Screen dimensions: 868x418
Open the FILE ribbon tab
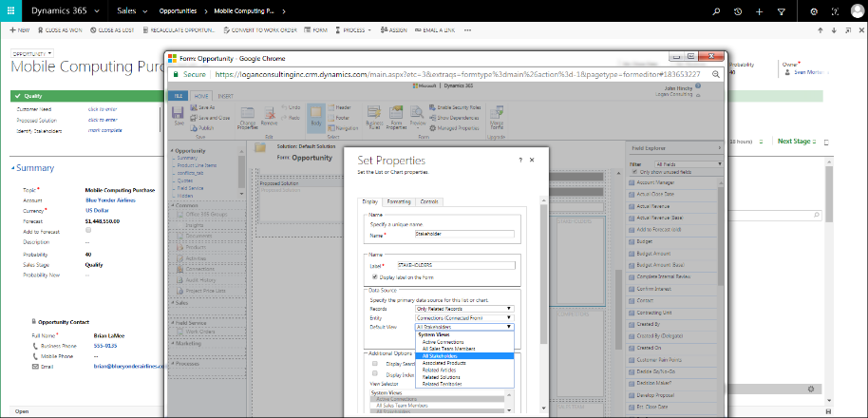coord(179,96)
